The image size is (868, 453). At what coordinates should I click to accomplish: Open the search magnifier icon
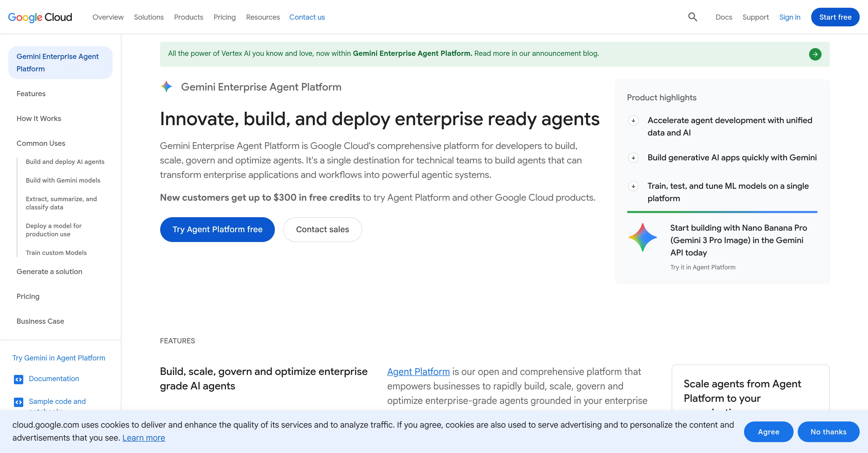point(692,17)
